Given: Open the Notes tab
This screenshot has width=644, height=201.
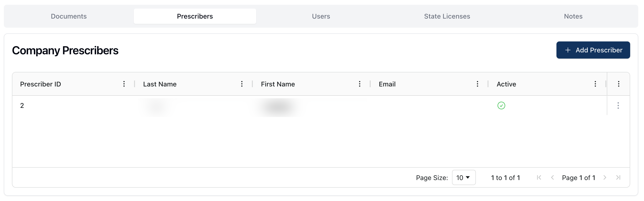Looking at the screenshot, I should [x=573, y=16].
